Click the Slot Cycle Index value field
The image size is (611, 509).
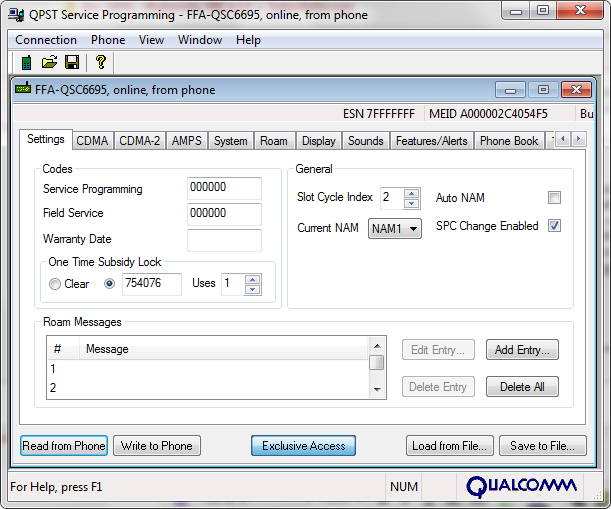[x=392, y=198]
